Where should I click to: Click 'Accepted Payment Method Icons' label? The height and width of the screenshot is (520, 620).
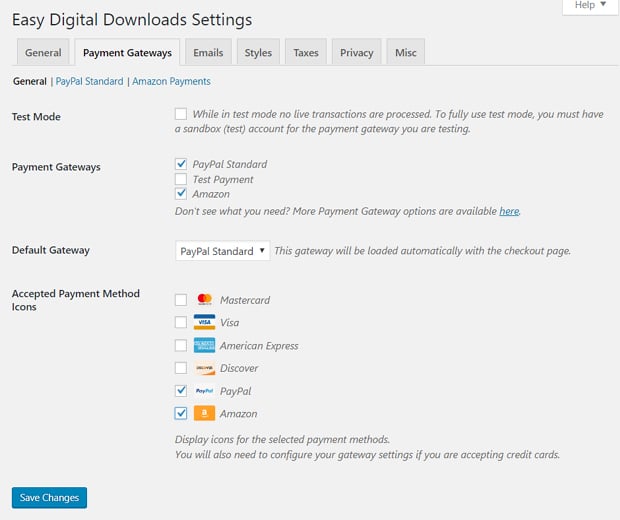point(76,300)
